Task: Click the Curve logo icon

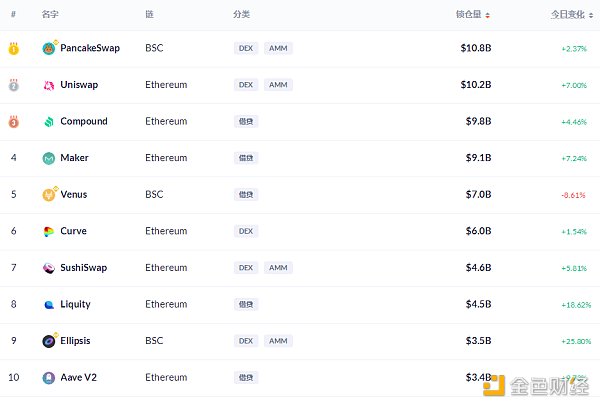Action: [49, 231]
